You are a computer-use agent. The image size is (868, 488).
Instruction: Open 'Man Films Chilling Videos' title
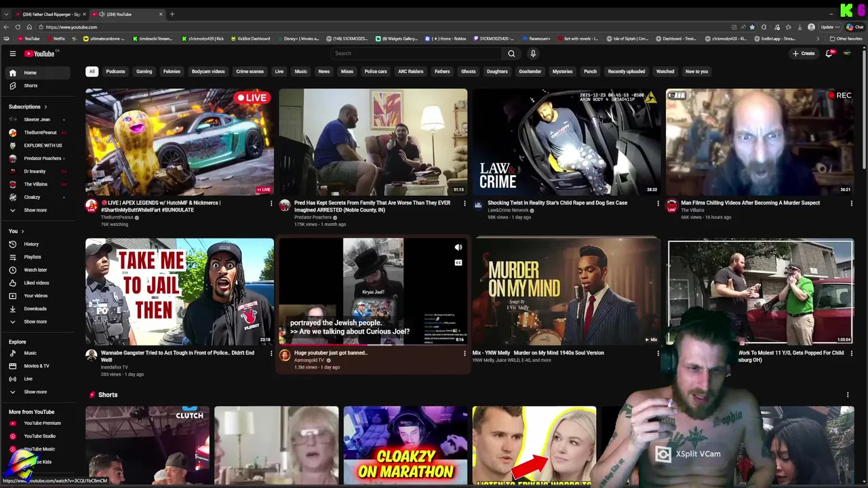750,203
